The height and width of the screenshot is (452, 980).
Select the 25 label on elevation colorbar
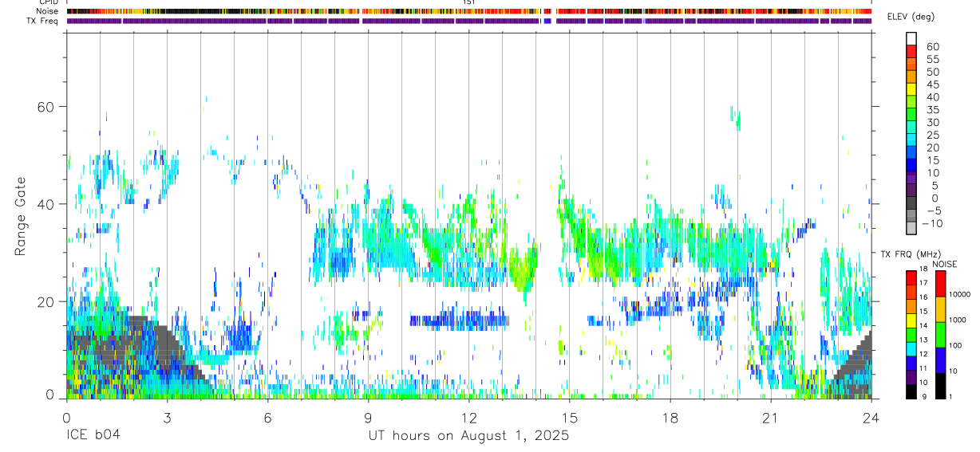(933, 136)
